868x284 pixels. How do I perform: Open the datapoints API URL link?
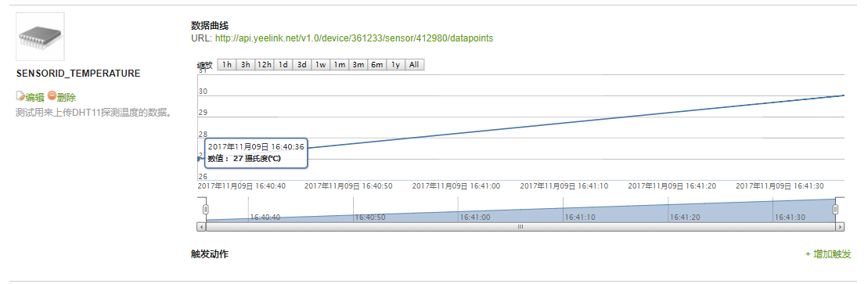point(354,38)
